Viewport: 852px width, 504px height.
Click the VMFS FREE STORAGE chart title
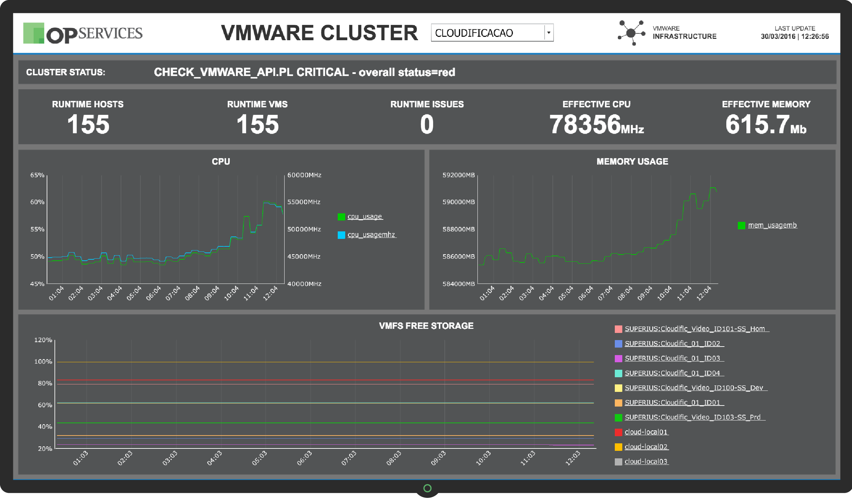[426, 326]
